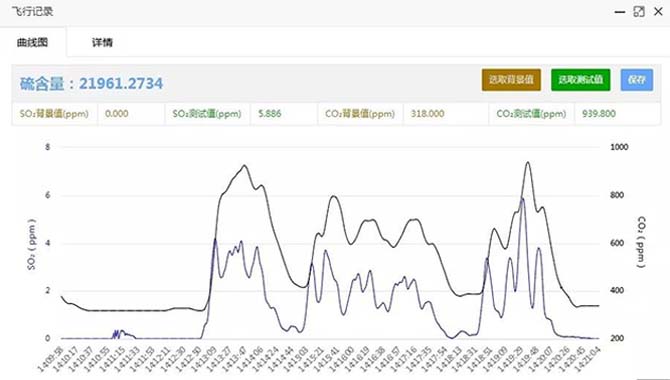Click the green 选取测试值 button
Viewport: 670px width, 380px height.
581,80
